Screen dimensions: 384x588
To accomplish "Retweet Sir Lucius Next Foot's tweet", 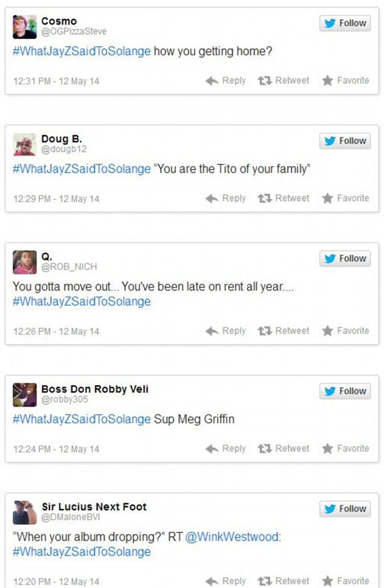I will [x=283, y=581].
